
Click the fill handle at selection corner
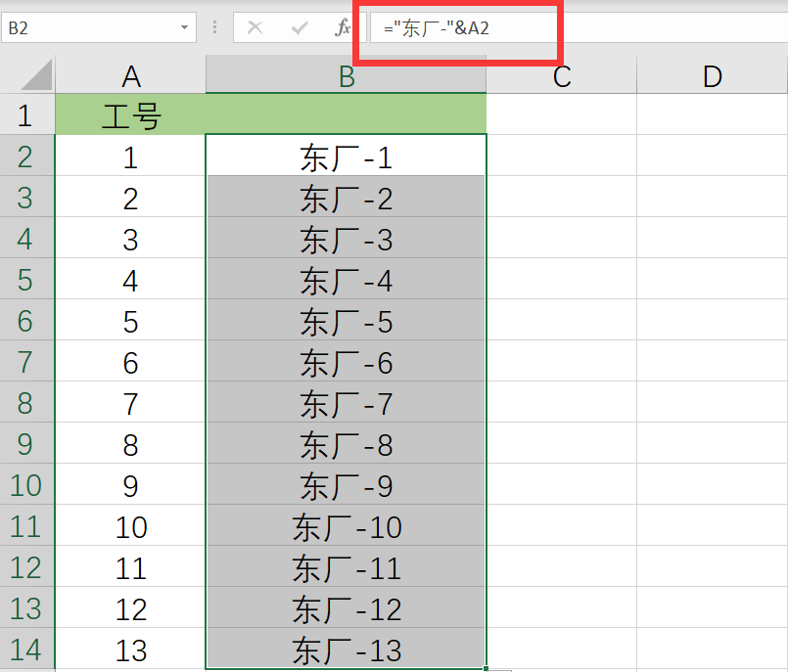[x=486, y=668]
